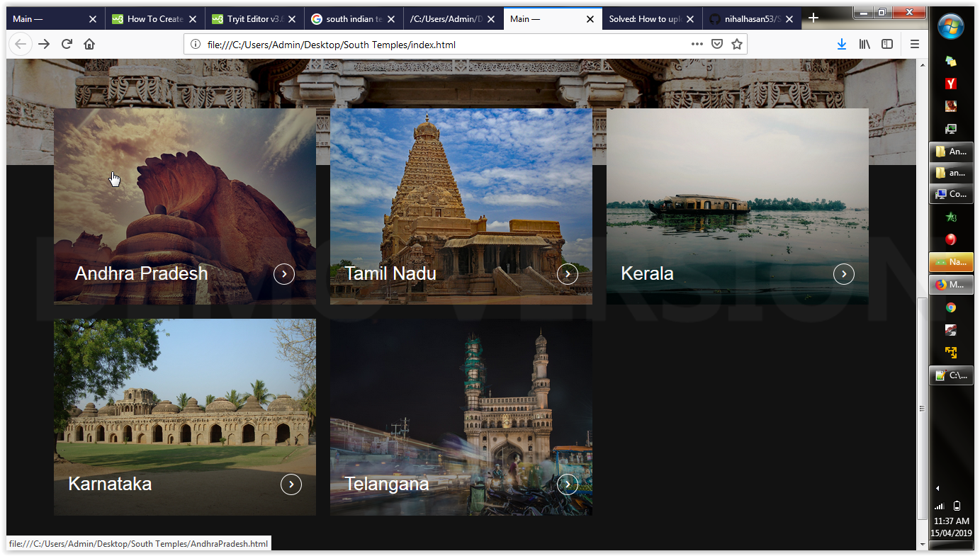Open the Downloads panel icon

(842, 43)
